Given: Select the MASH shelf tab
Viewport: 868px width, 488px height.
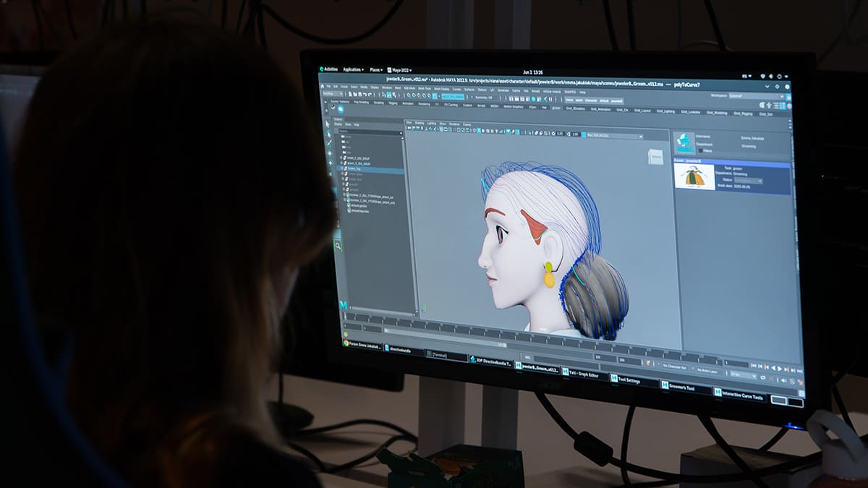Looking at the screenshot, I should (495, 106).
